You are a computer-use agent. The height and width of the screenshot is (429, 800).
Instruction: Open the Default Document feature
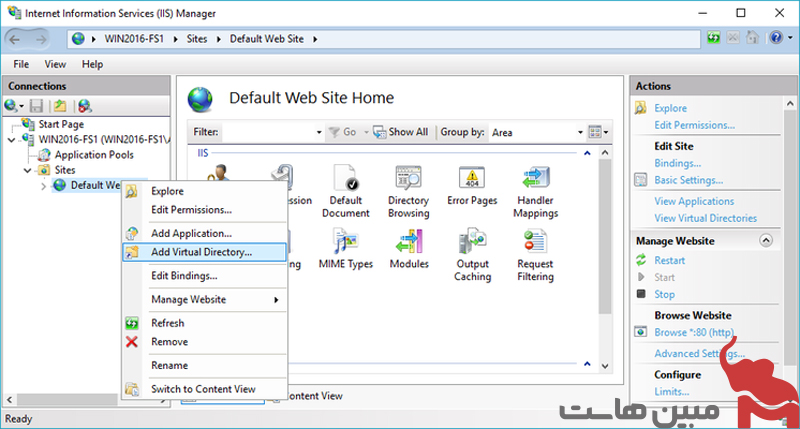pos(345,191)
